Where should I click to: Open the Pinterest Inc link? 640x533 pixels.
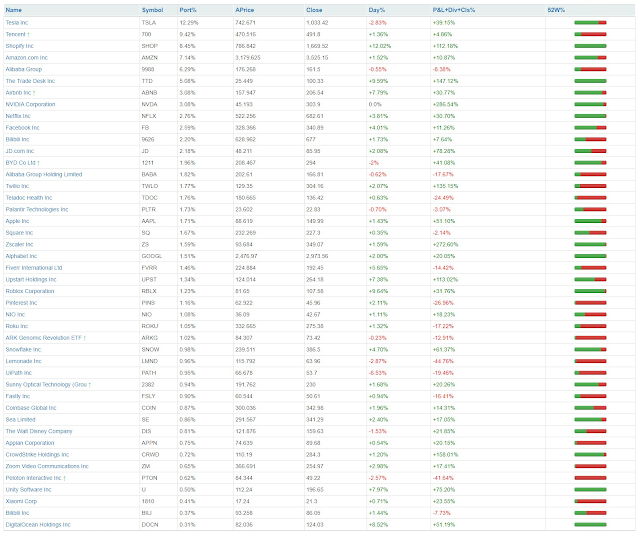pos(21,303)
